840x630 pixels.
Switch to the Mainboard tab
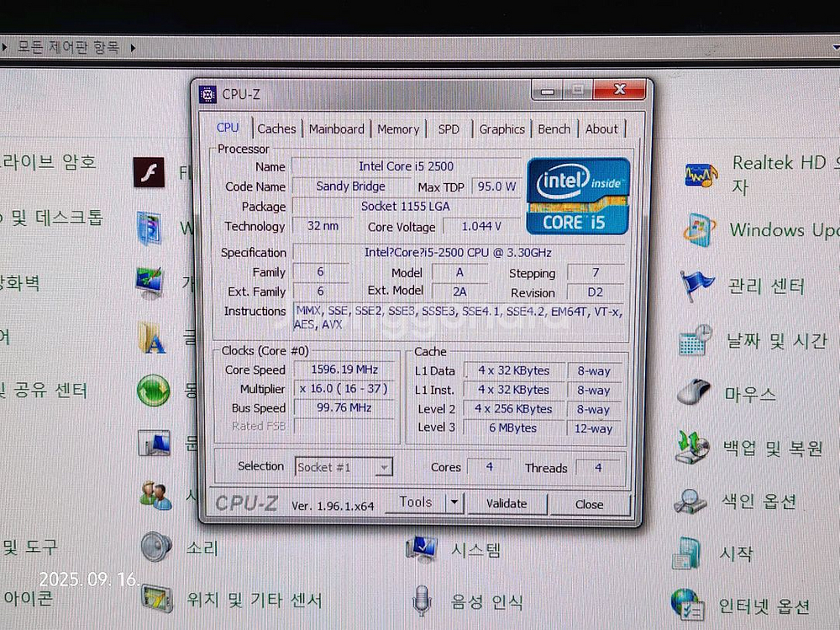click(336, 129)
